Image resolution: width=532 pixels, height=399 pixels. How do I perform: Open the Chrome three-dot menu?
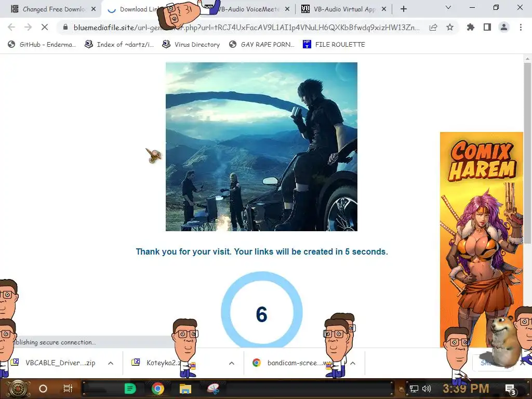(x=521, y=28)
